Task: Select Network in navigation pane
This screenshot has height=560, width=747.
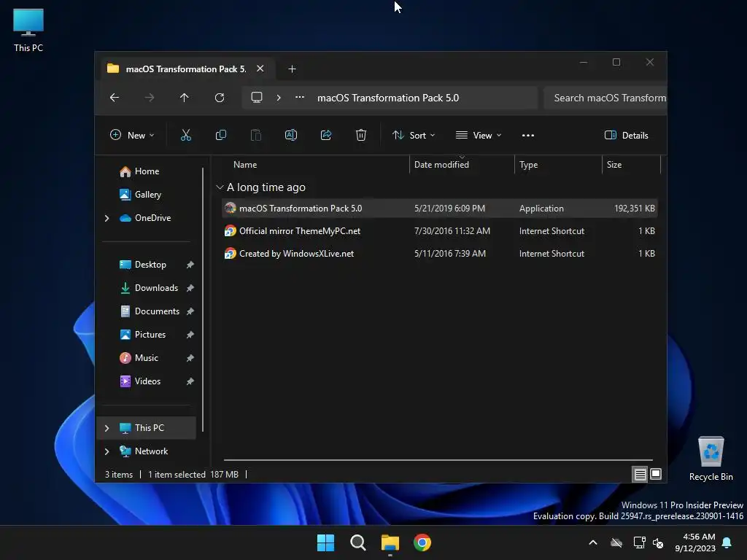Action: coord(151,451)
